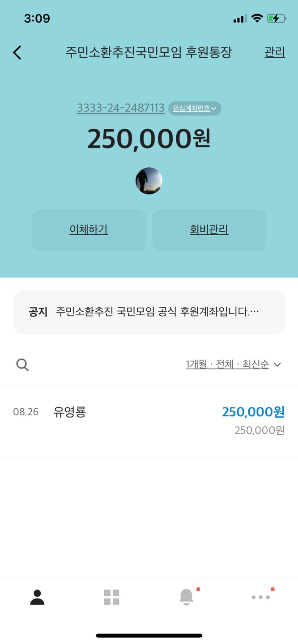The width and height of the screenshot is (298, 644).
Task: Tap the battery charging icon in status bar
Action: tap(276, 18)
